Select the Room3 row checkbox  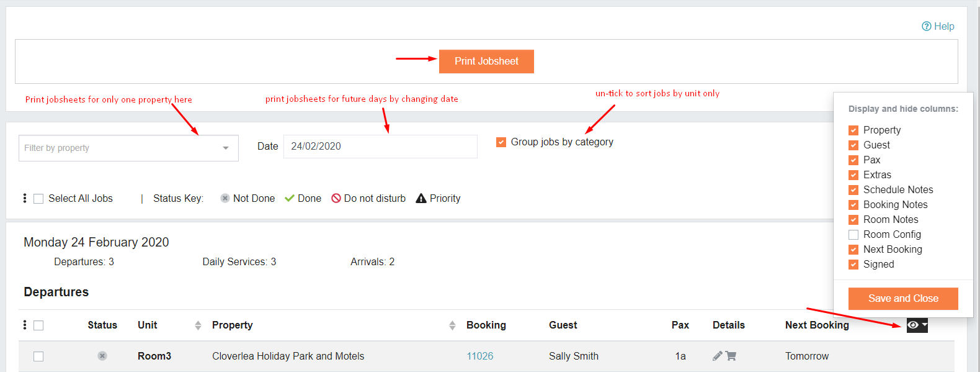[x=38, y=356]
